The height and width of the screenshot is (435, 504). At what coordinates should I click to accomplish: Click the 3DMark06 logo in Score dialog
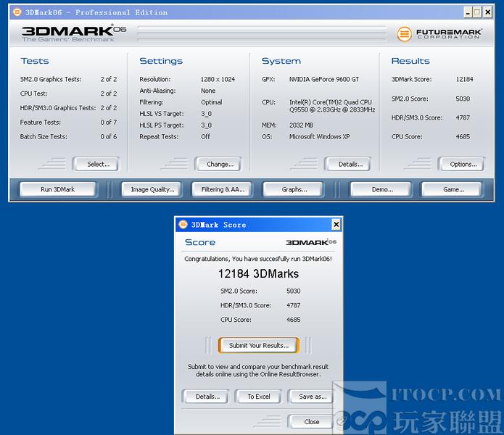311,242
